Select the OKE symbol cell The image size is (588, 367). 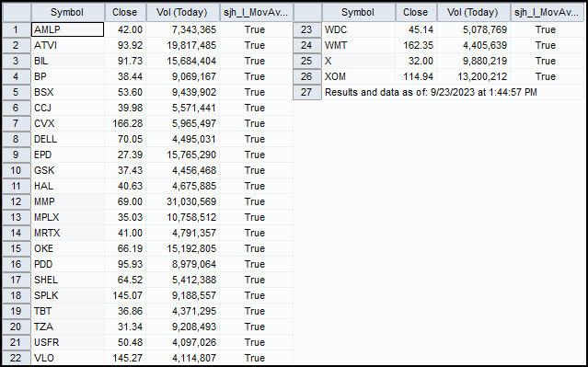coord(67,248)
